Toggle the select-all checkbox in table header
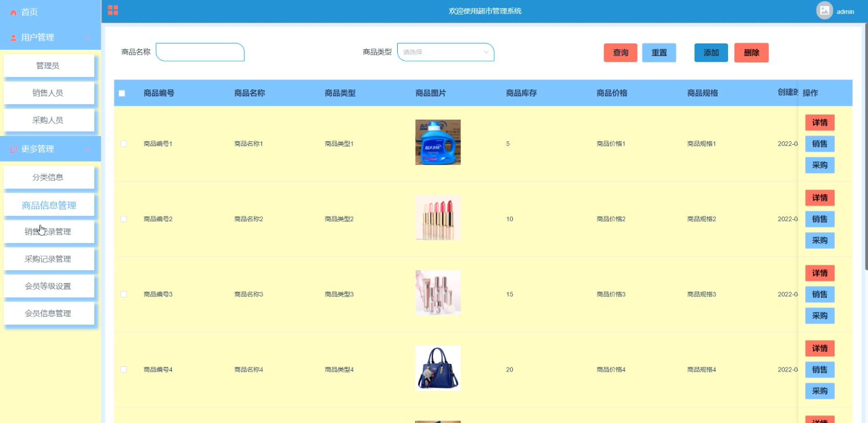 (121, 93)
